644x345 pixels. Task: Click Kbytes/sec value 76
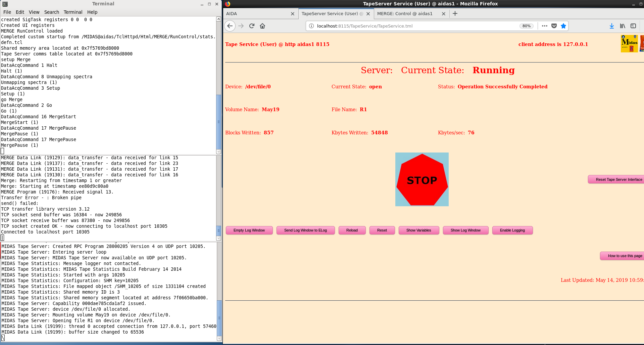point(471,133)
